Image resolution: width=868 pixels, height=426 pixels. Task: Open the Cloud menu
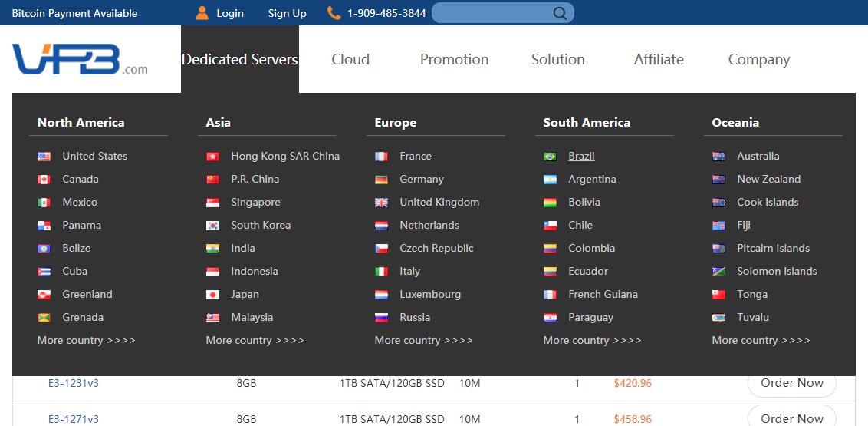(350, 59)
